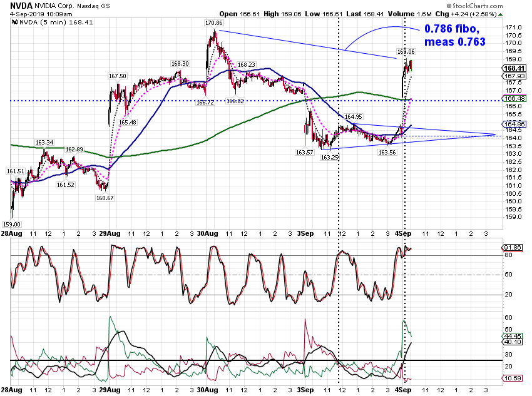
Task: Click the candlestick icon before the NVDA (5 min) legend
Action: point(14,23)
